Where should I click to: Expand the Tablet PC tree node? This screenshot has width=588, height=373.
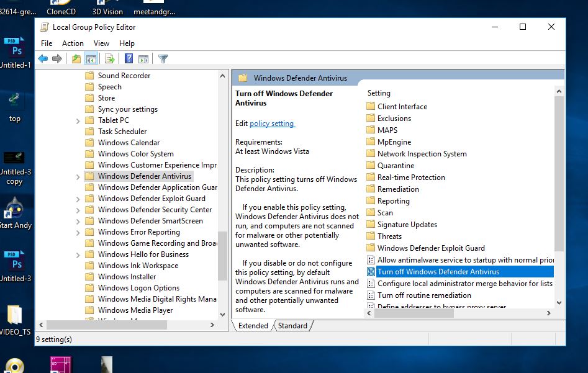tap(78, 121)
